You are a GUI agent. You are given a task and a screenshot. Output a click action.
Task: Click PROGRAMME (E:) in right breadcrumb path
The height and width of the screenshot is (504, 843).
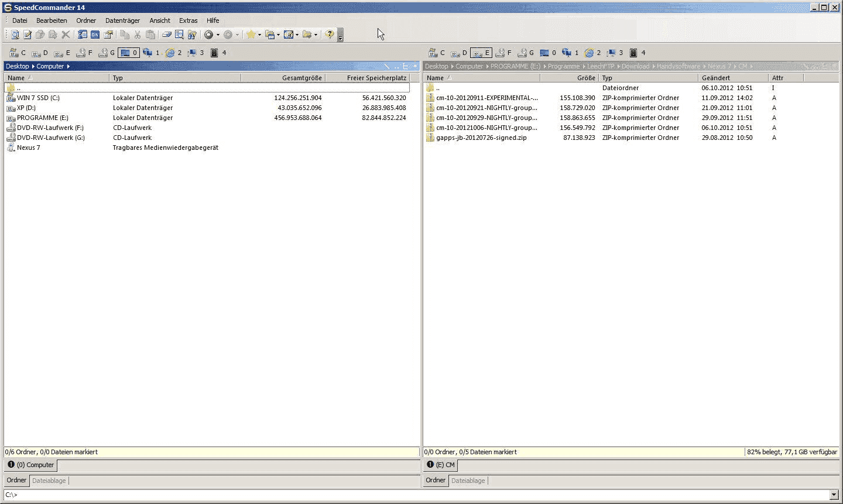click(515, 66)
